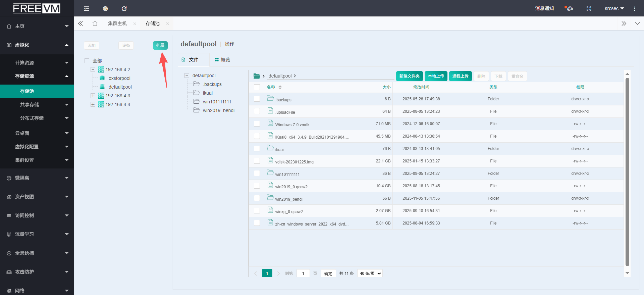Click the 本地上传 button
The width and height of the screenshot is (644, 295).
[x=436, y=76]
